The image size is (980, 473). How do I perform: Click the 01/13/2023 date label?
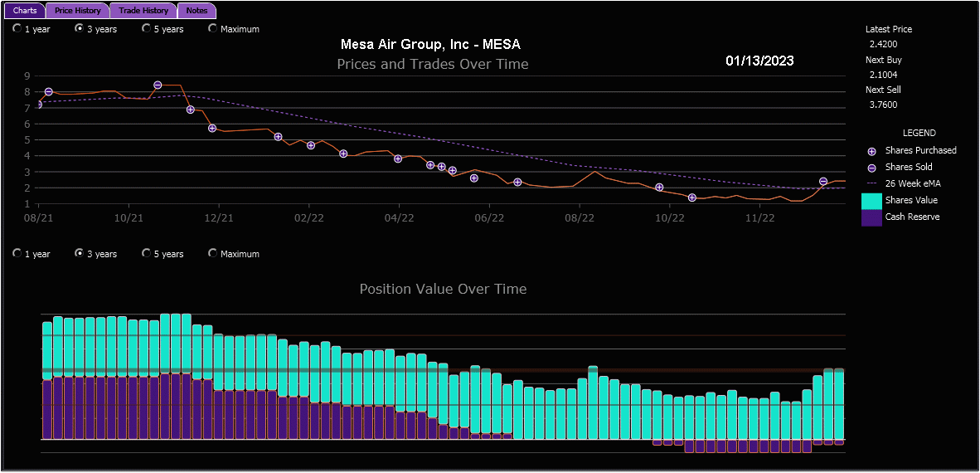[x=759, y=61]
